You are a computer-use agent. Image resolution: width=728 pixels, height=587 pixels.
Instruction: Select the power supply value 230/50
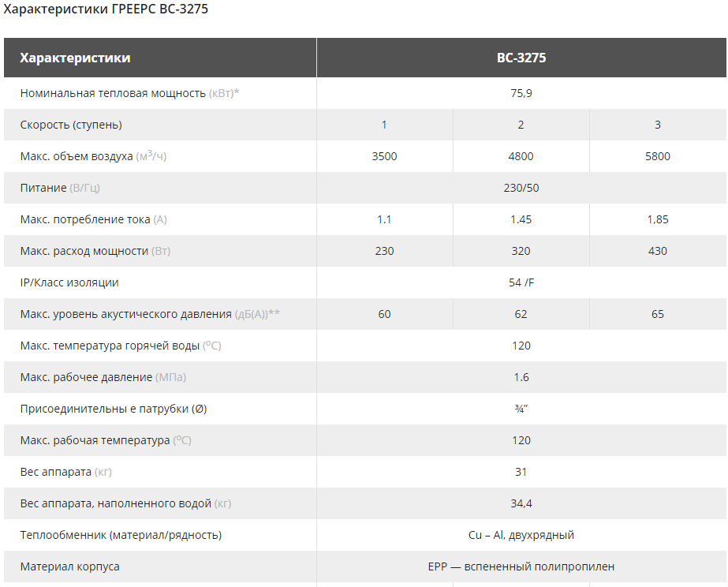tap(521, 188)
